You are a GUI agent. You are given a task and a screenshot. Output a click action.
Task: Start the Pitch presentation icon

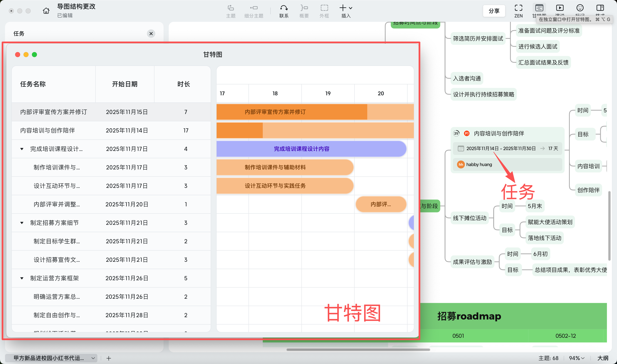[x=560, y=8]
